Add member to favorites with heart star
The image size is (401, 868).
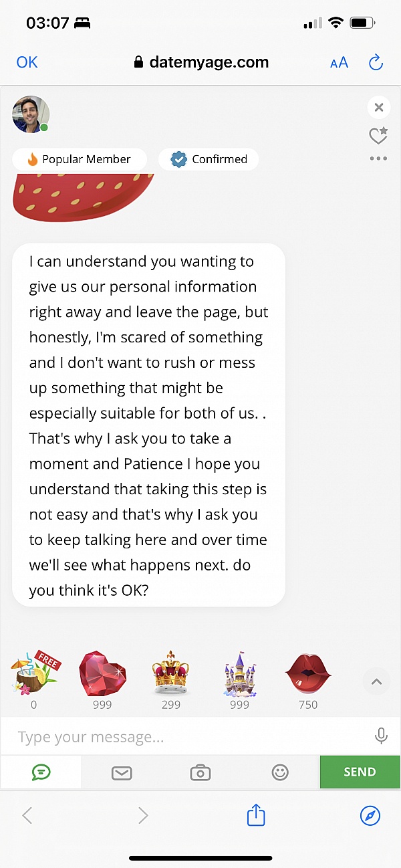(x=378, y=136)
